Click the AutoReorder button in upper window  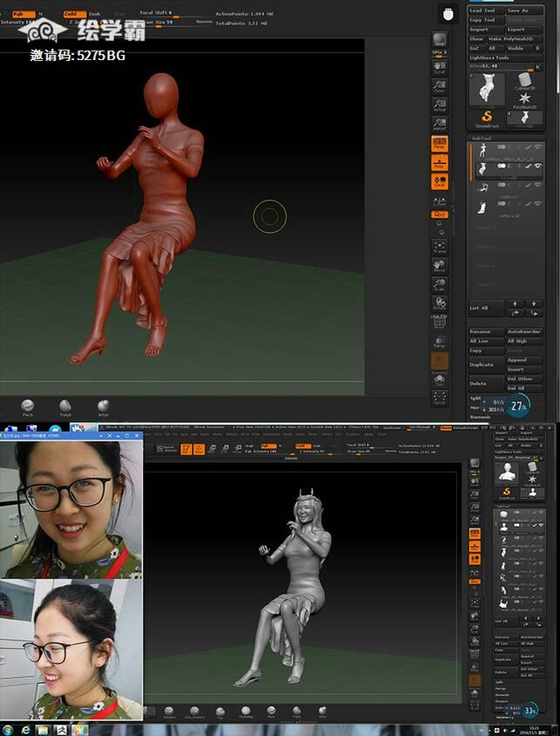[525, 331]
